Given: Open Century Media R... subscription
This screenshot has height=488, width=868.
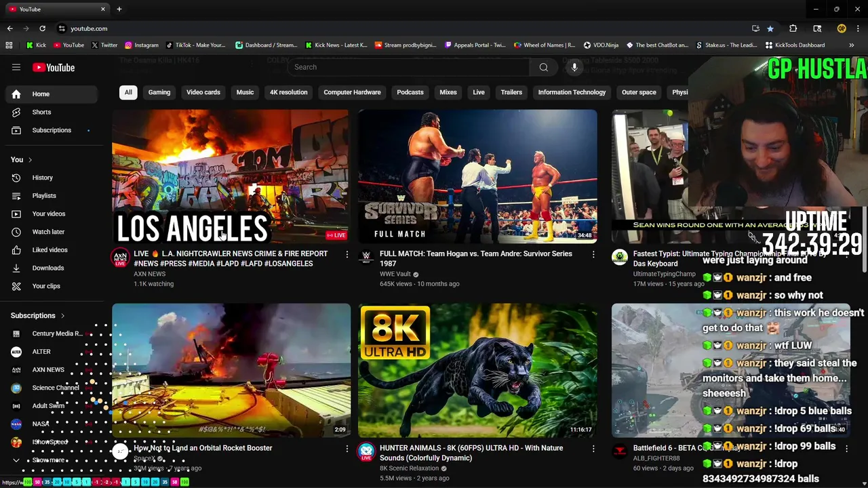Looking at the screenshot, I should pos(53,333).
